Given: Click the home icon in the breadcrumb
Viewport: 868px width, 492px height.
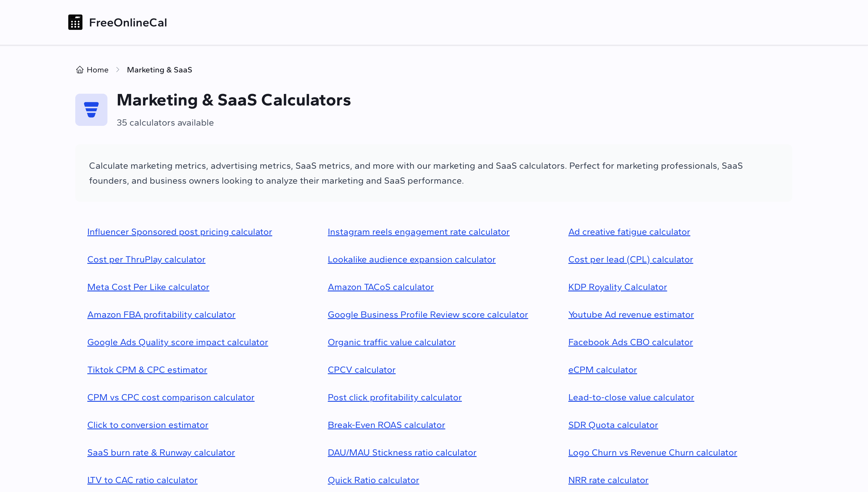Looking at the screenshot, I should [80, 69].
